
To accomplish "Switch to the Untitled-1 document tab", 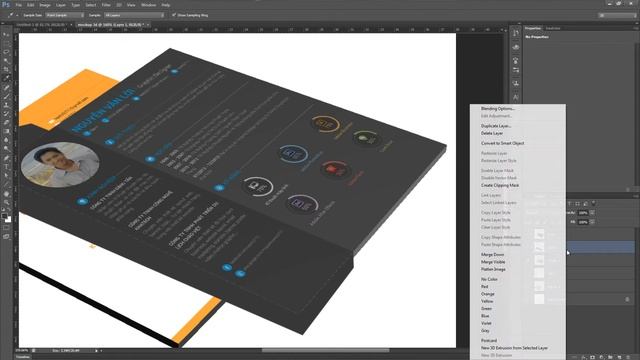I will pyautogui.click(x=43, y=25).
